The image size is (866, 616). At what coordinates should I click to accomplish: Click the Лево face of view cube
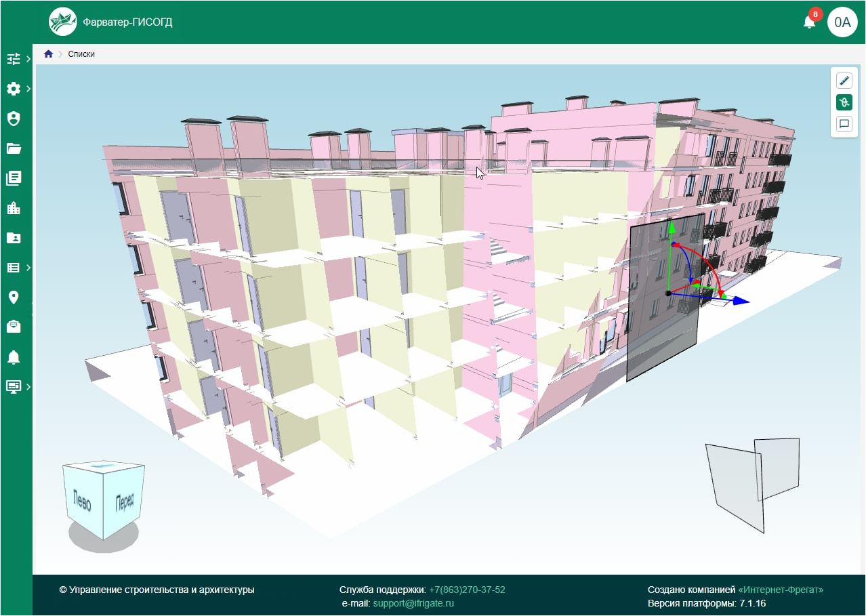[82, 500]
